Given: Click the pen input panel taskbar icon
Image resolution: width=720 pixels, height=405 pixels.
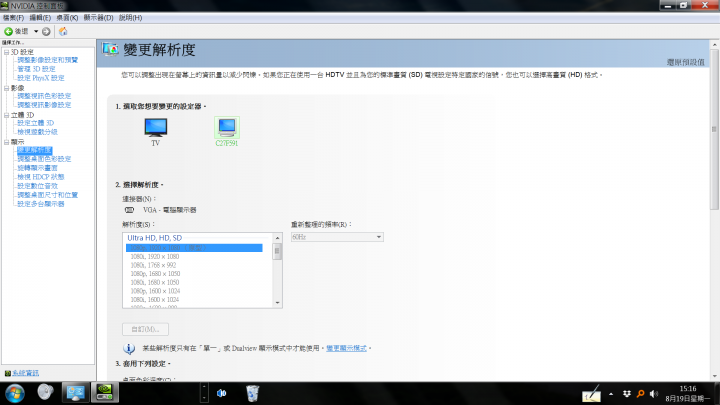Looking at the screenshot, I should click(591, 394).
